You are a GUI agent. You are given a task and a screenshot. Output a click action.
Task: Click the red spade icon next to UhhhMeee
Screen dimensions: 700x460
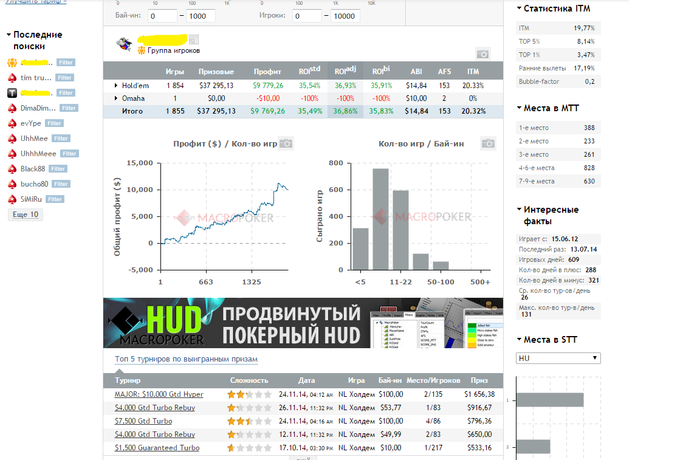tap(12, 154)
